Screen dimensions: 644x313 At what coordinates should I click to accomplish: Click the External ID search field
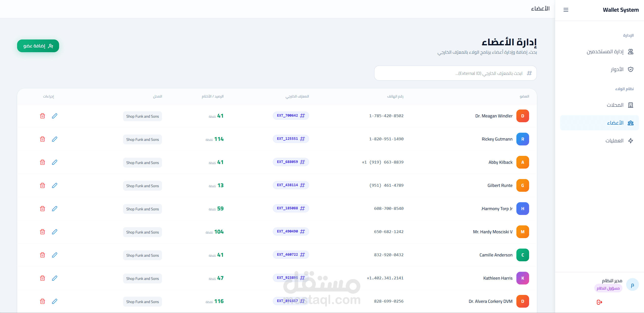point(455,73)
